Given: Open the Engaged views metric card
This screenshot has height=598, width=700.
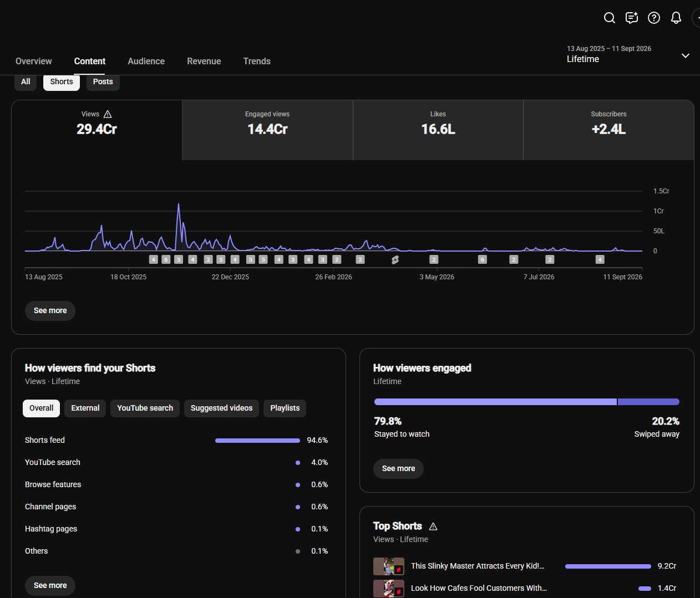Looking at the screenshot, I should pyautogui.click(x=267, y=130).
